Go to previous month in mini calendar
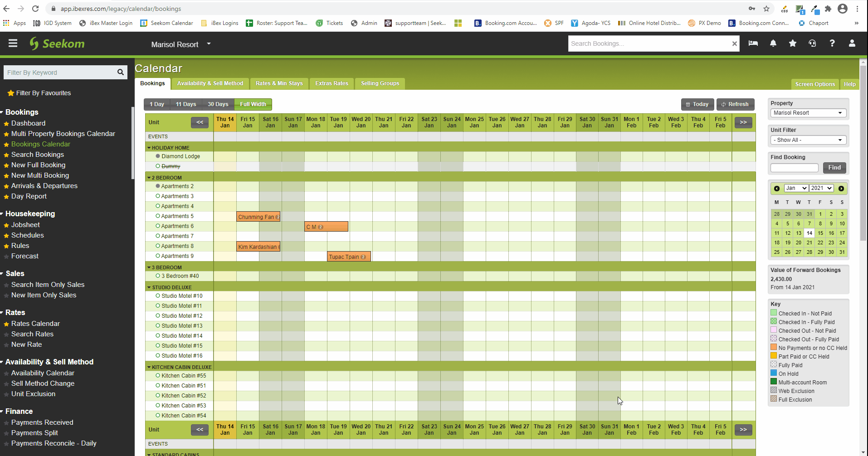The image size is (868, 456). pyautogui.click(x=777, y=189)
